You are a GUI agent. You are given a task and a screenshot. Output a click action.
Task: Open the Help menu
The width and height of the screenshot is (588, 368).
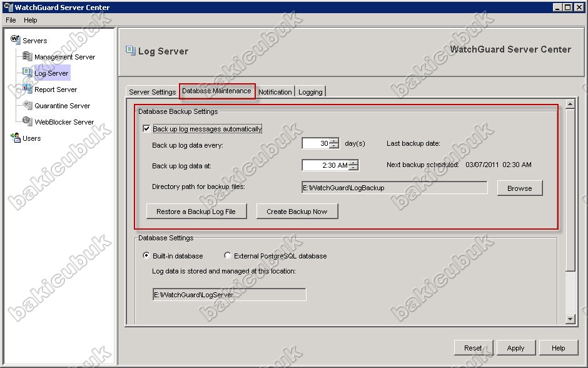pyautogui.click(x=31, y=20)
